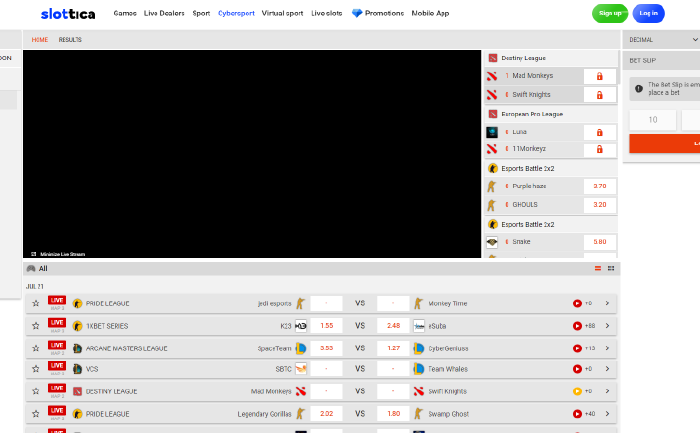Click locked odds for Swift Knights in sidebar
The width and height of the screenshot is (700, 433).
coord(600,95)
